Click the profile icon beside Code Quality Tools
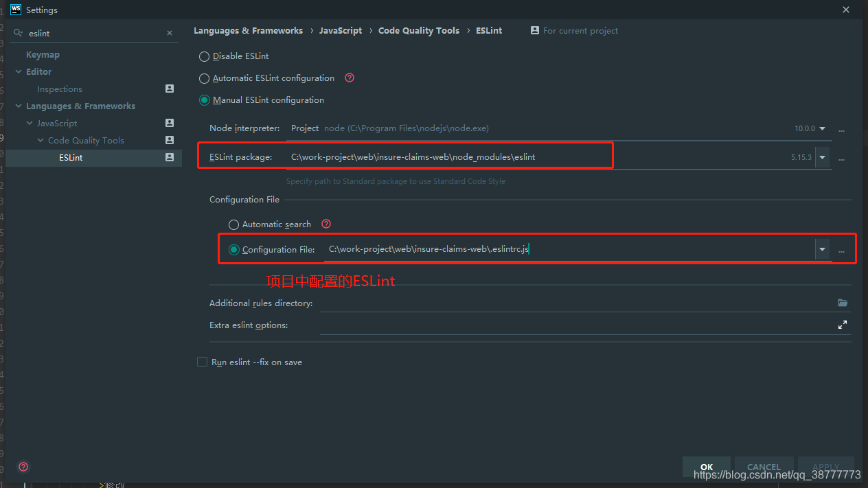Image resolution: width=868 pixels, height=488 pixels. coord(170,140)
